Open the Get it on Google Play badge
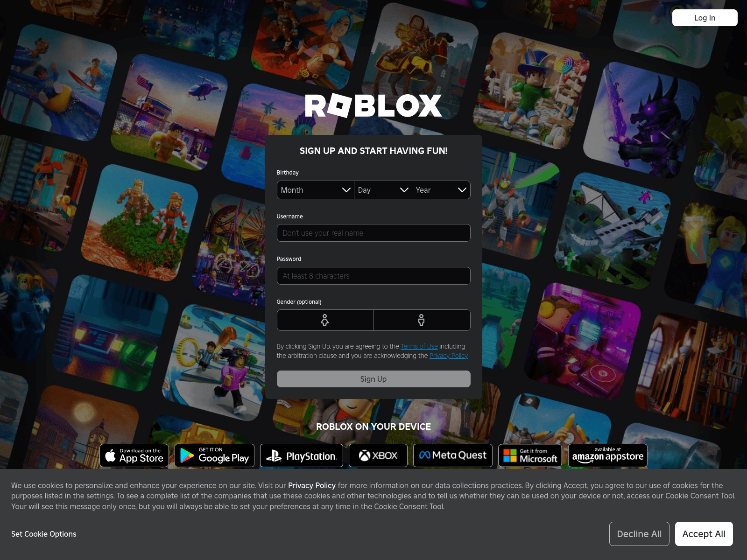Viewport: 747px width, 560px height. pos(215,455)
